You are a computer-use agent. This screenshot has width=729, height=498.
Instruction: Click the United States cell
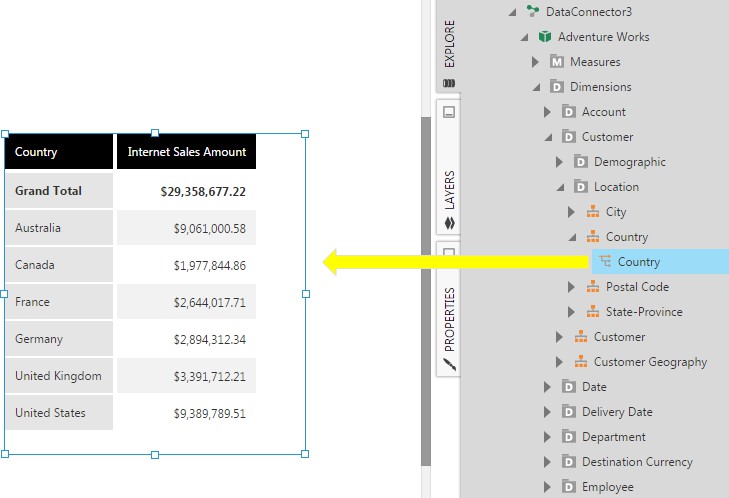(x=59, y=412)
